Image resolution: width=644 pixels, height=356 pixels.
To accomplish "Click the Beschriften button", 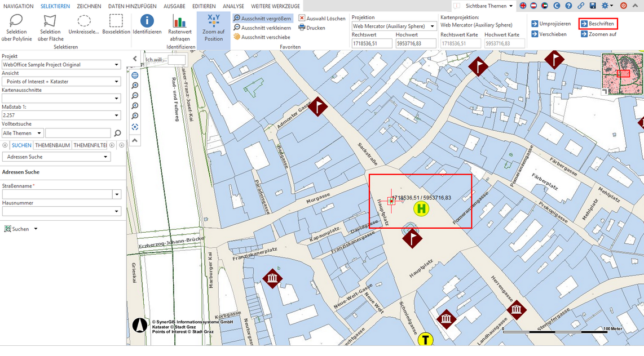I will pos(598,24).
